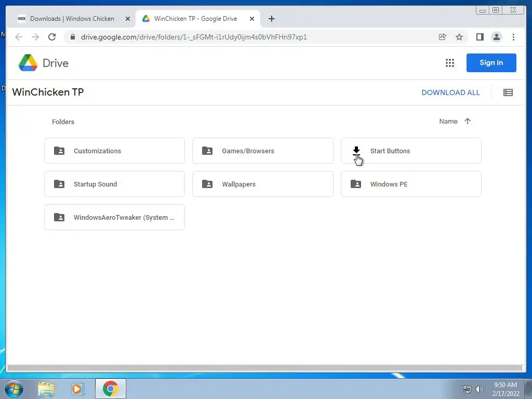Viewport: 532px width, 399px height.
Task: Open the Start Buttons folder
Action: click(411, 151)
